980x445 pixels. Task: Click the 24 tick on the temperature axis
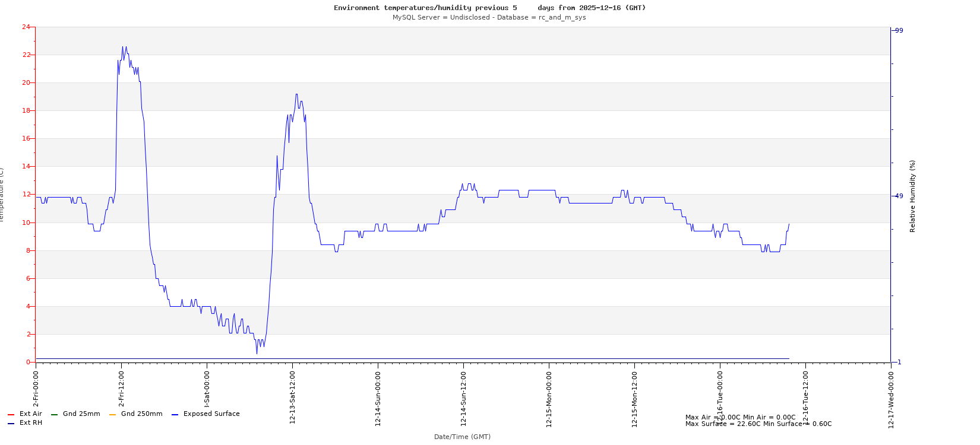click(26, 27)
